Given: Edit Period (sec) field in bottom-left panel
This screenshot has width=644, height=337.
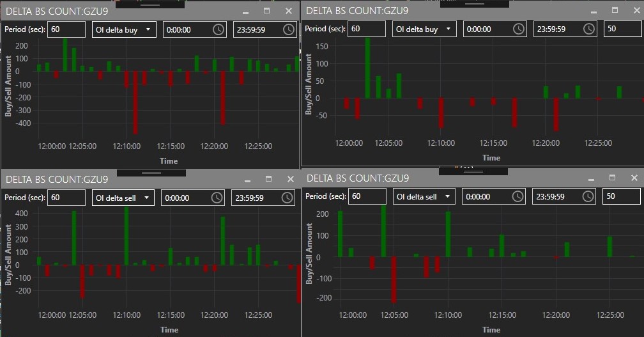Looking at the screenshot, I should 66,198.
